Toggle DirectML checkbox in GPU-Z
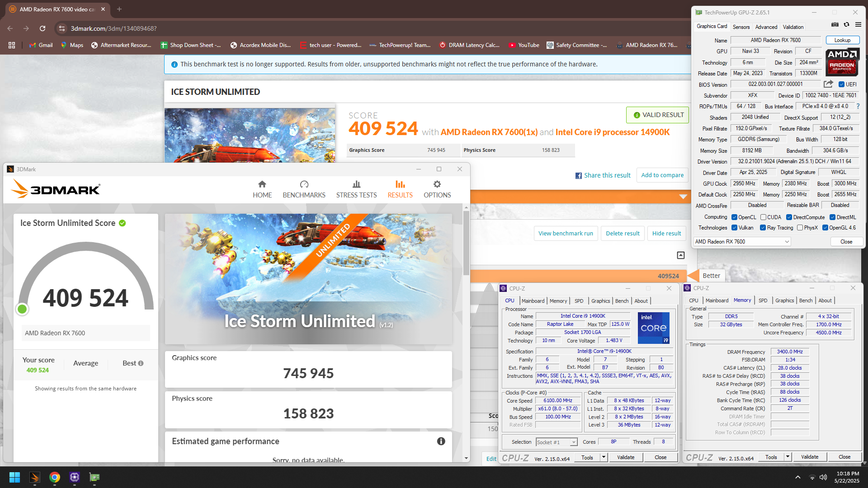This screenshot has width=868, height=488. pos(832,217)
